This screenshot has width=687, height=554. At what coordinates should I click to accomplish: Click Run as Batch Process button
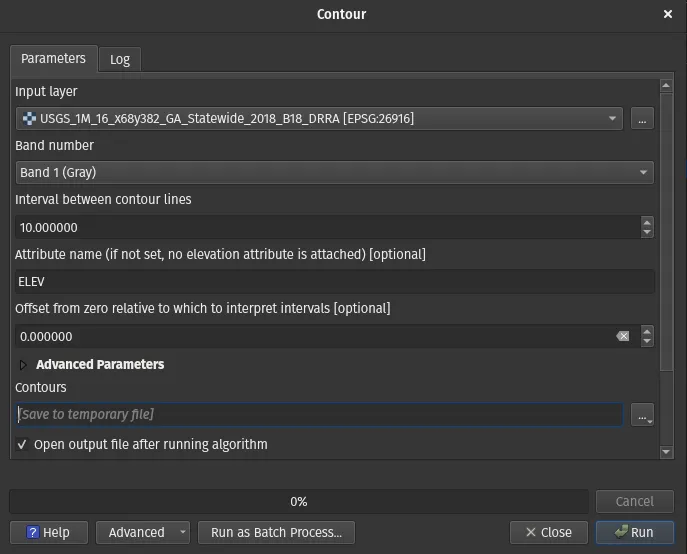[x=276, y=533]
